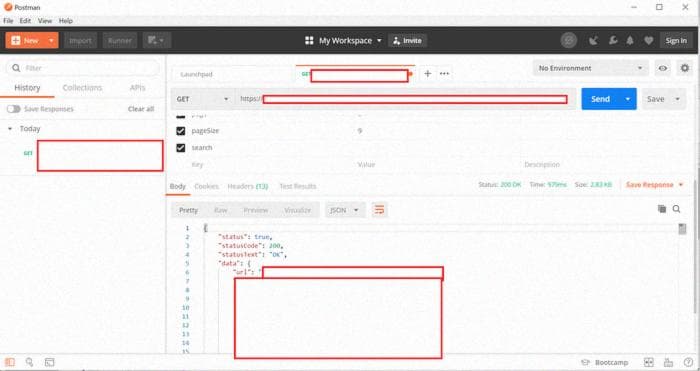Open the Save dropdown arrow

pos(677,99)
